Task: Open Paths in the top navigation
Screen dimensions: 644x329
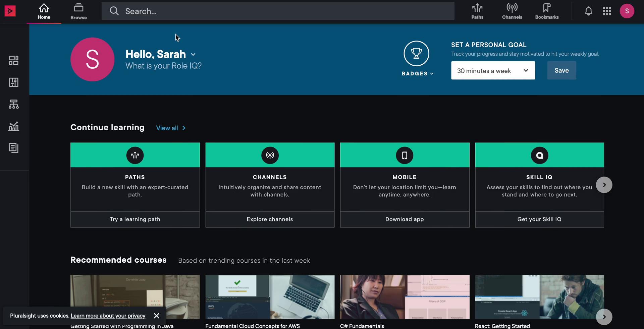Action: tap(477, 11)
